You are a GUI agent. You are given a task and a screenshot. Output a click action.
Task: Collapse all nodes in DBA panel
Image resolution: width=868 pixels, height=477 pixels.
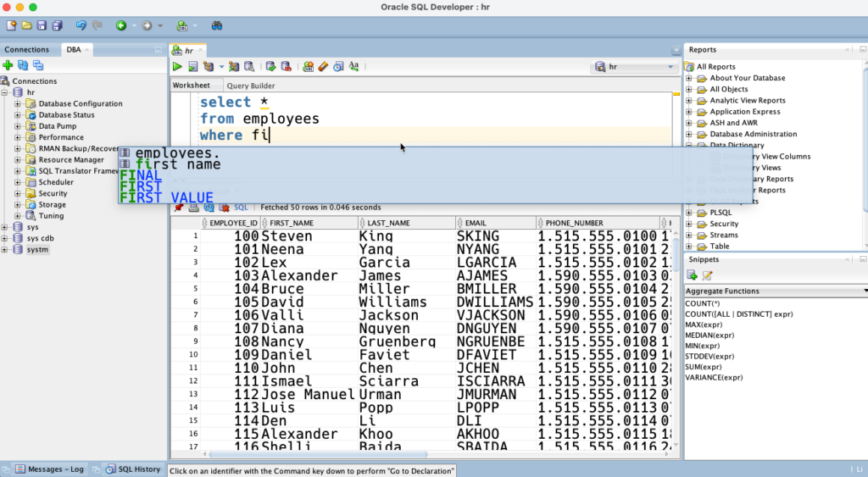pyautogui.click(x=38, y=65)
